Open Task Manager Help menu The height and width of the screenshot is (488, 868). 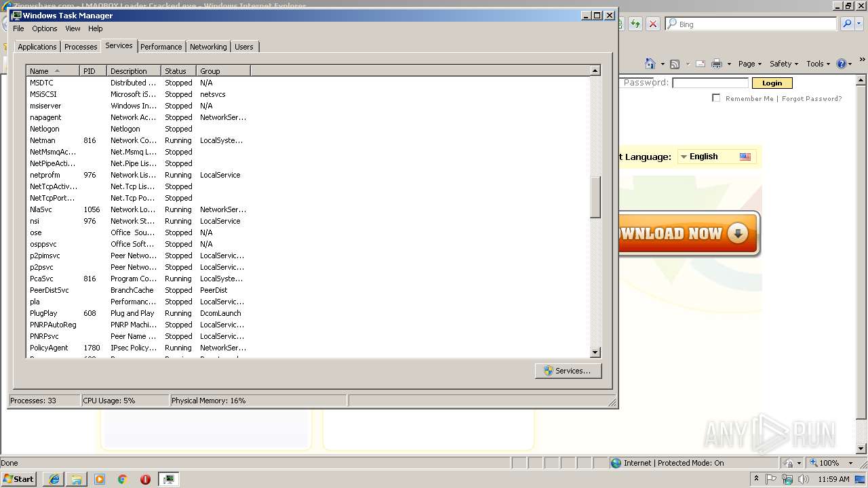95,28
